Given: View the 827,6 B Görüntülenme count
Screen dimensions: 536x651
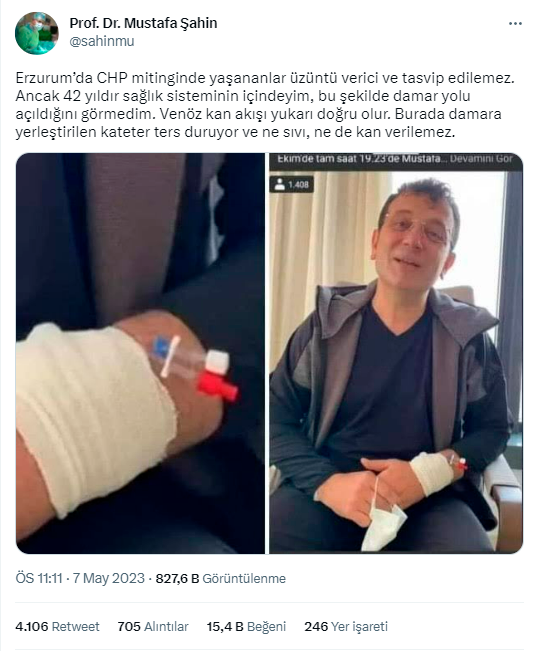Looking at the screenshot, I should [x=220, y=578].
